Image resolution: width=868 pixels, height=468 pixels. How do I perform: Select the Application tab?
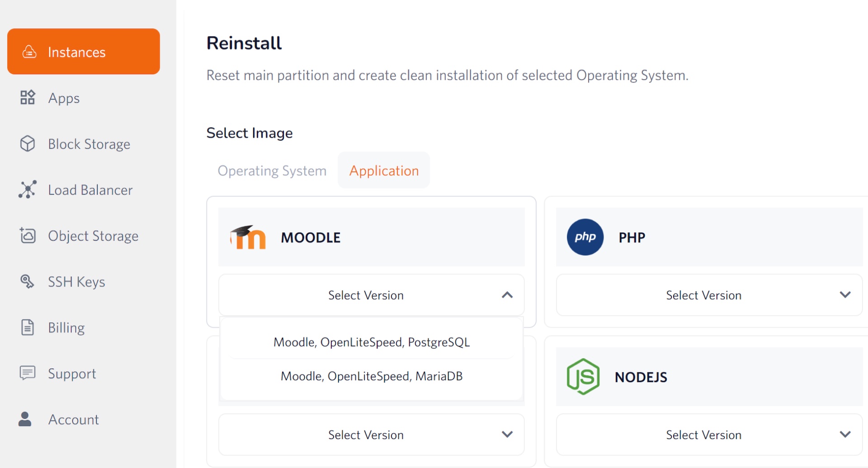point(384,171)
